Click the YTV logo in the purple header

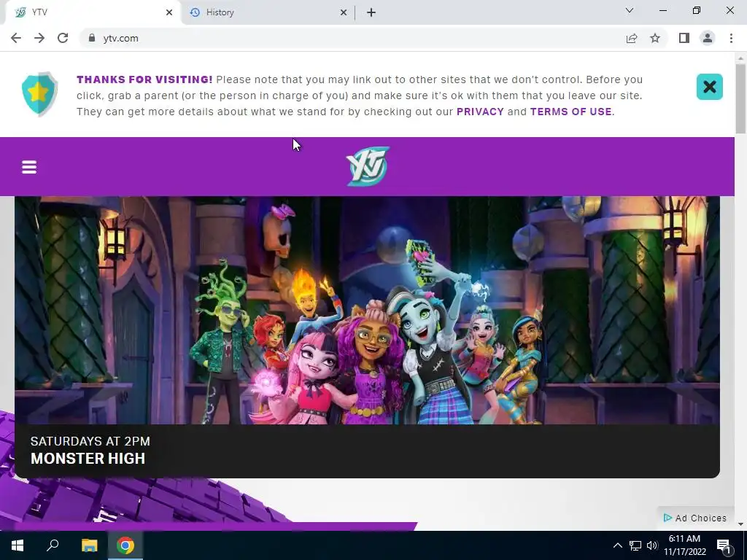click(368, 166)
